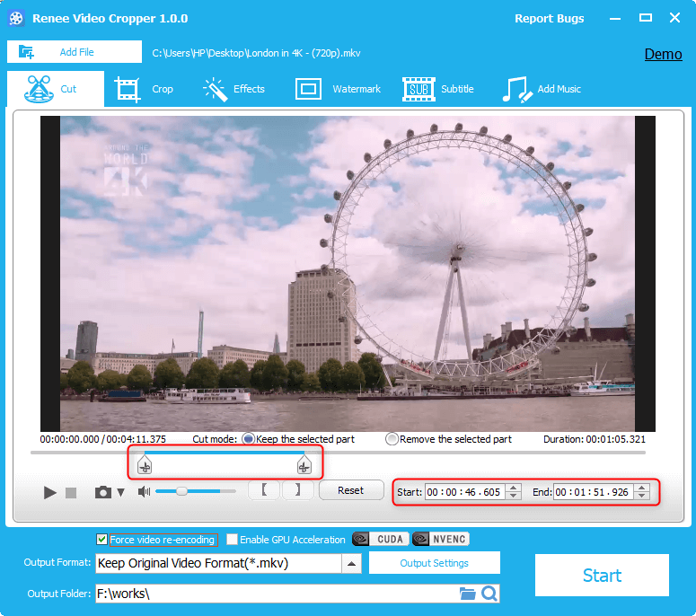Open output folder with magnifier icon

click(489, 594)
